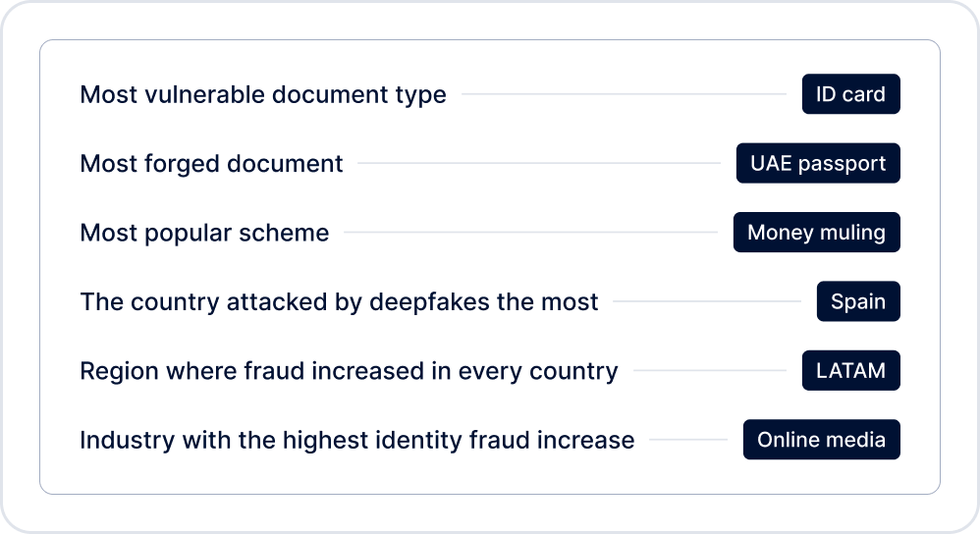This screenshot has height=534, width=980.
Task: Click the country attacked by deepfakes label
Action: (x=339, y=302)
